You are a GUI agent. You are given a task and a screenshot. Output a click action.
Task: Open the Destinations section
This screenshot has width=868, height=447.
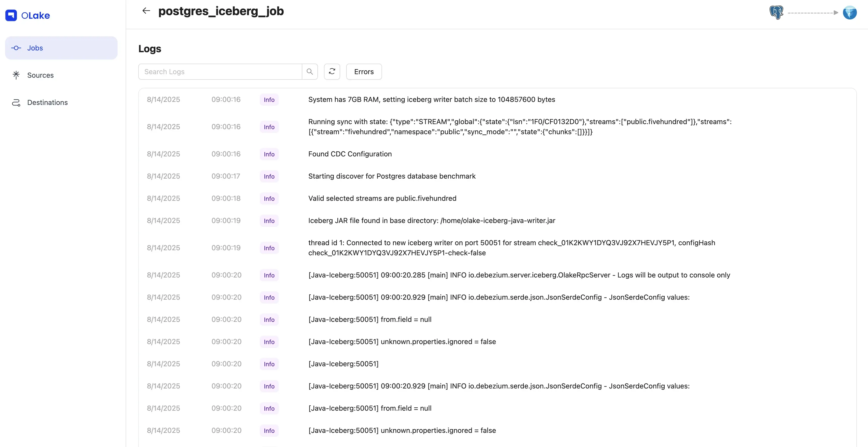point(47,102)
